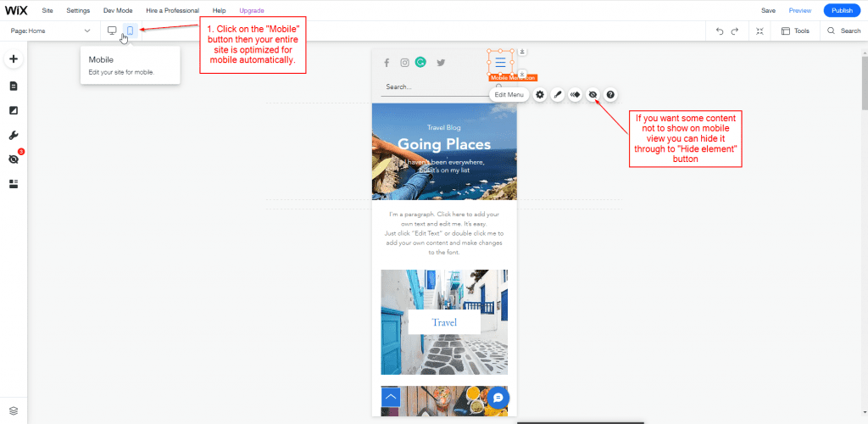Hide the selected mobile menu element

click(593, 94)
